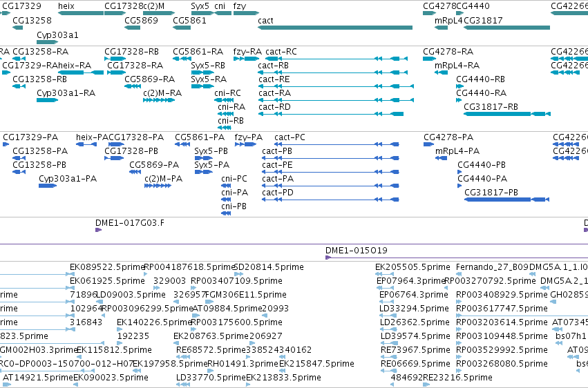Click the cni-RC transcript
This screenshot has width=588, height=388.
coord(224,100)
